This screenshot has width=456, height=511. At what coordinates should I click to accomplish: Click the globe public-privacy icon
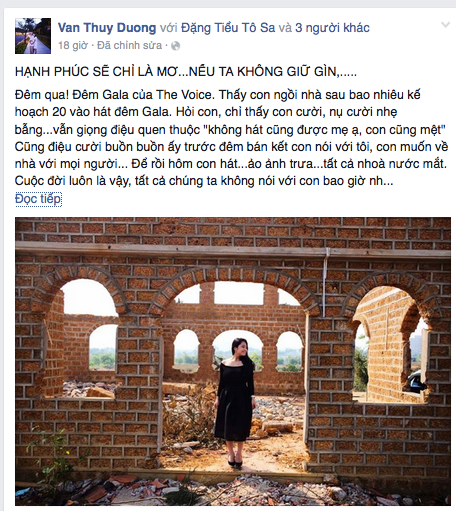175,46
